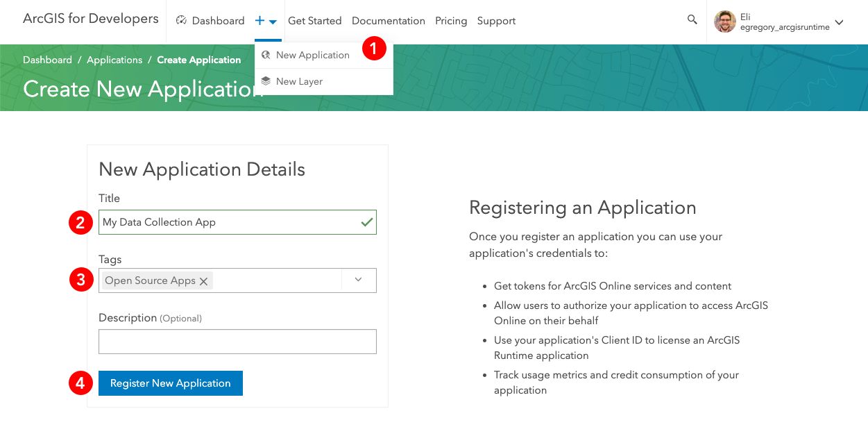The width and height of the screenshot is (868, 436).
Task: Expand the Tags dropdown chevron
Action: coord(359,280)
